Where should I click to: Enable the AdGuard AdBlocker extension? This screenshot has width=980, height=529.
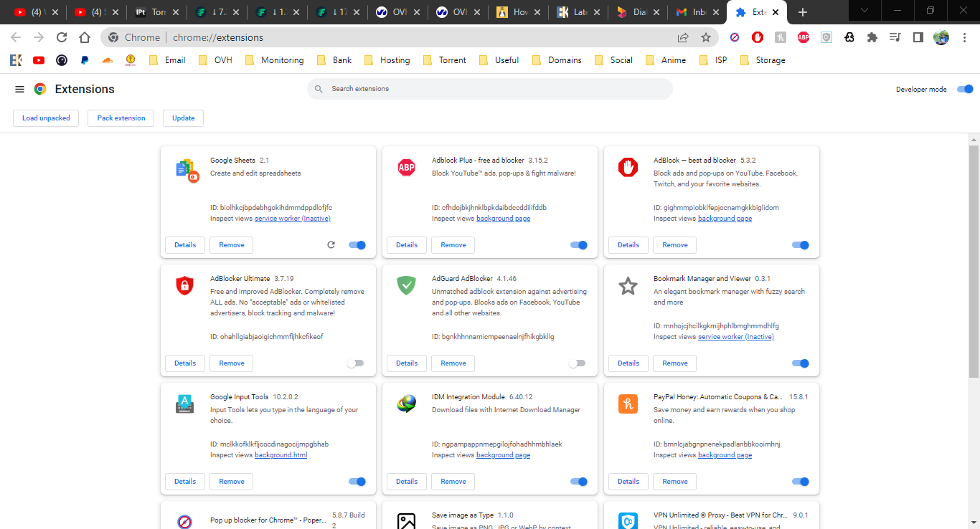coord(577,363)
